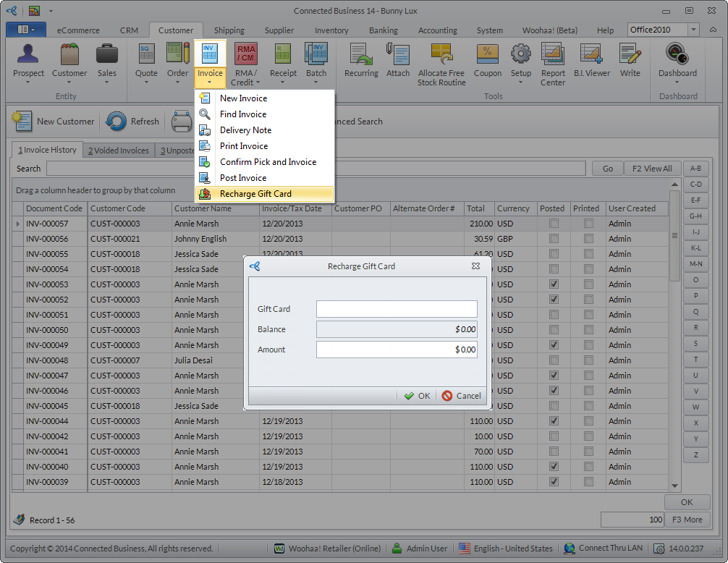This screenshot has height=563, width=728.
Task: Confirm the Recharge Gift Card dialog with OK
Action: 417,396
